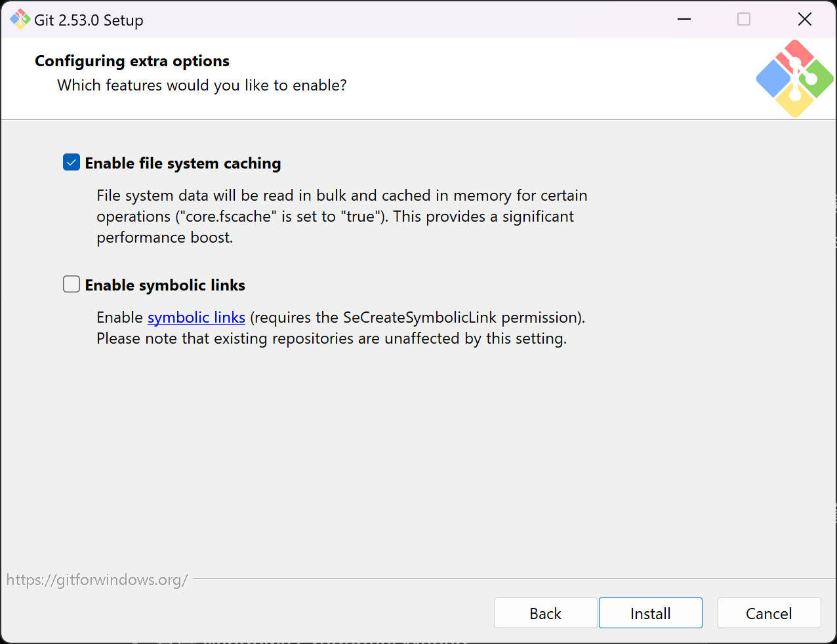Screen dimensions: 837x644
Task: Uncheck the Enable file system caching checkbox
Action: coord(71,163)
